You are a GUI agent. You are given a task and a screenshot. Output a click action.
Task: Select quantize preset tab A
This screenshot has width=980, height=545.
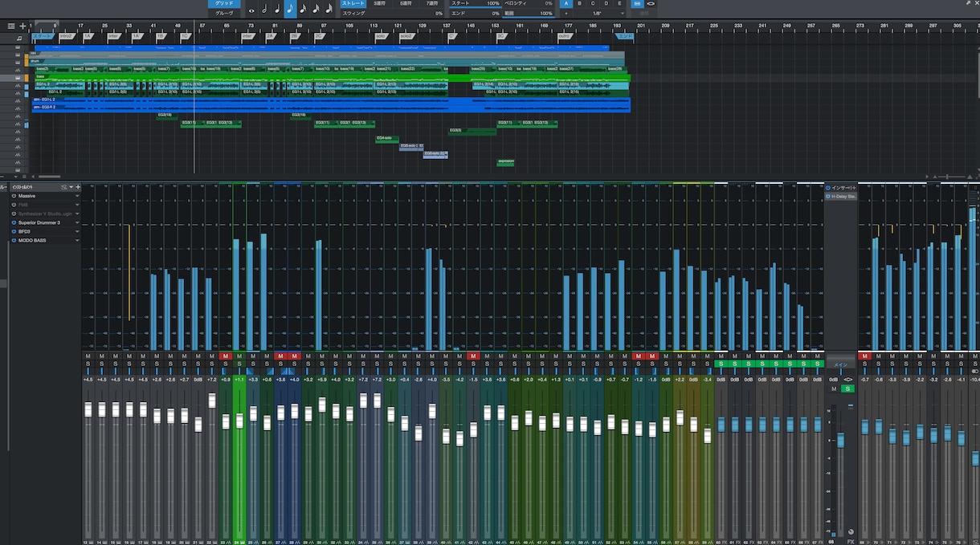click(x=566, y=4)
